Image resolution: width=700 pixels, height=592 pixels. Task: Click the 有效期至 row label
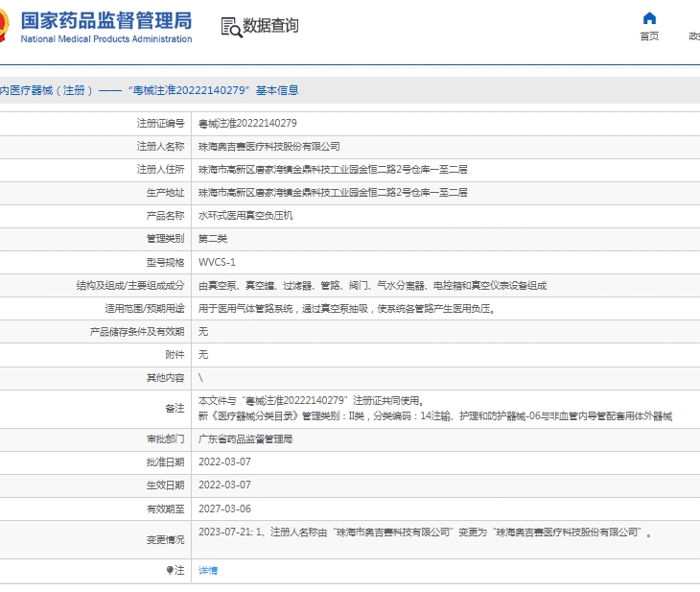point(166,509)
